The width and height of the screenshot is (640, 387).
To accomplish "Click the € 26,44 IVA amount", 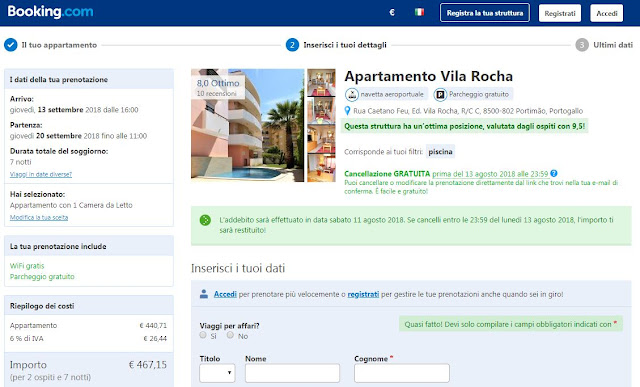I will point(155,338).
